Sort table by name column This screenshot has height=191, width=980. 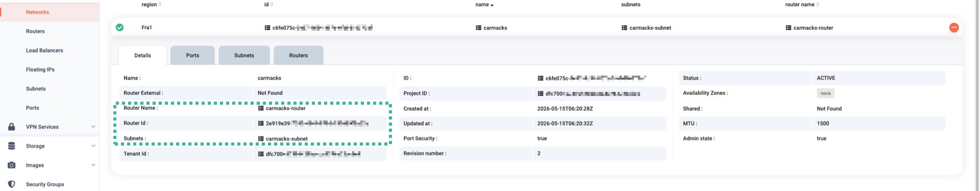point(484,5)
